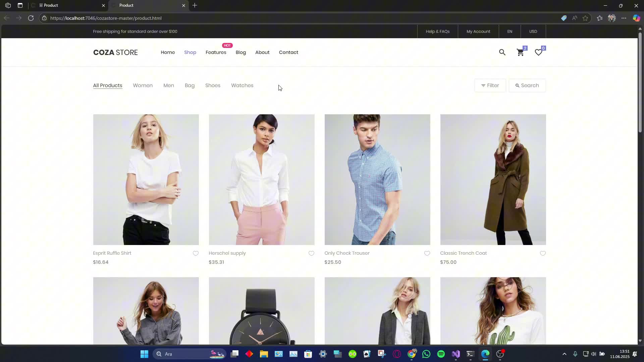Open Spotify from taskbar
Screen dimensions: 644x362
441,354
